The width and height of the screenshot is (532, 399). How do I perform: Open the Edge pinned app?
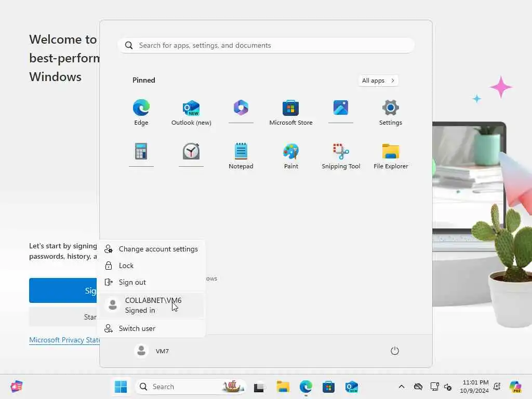141,112
